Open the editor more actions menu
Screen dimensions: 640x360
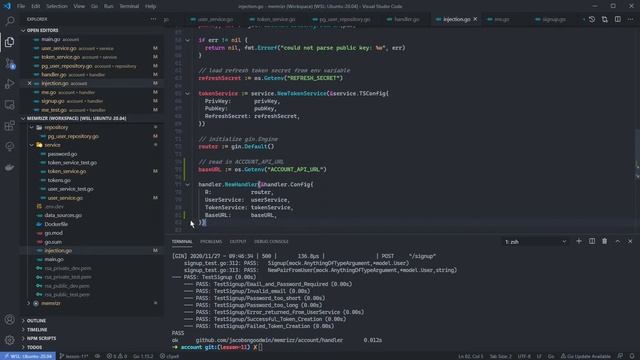click(631, 19)
